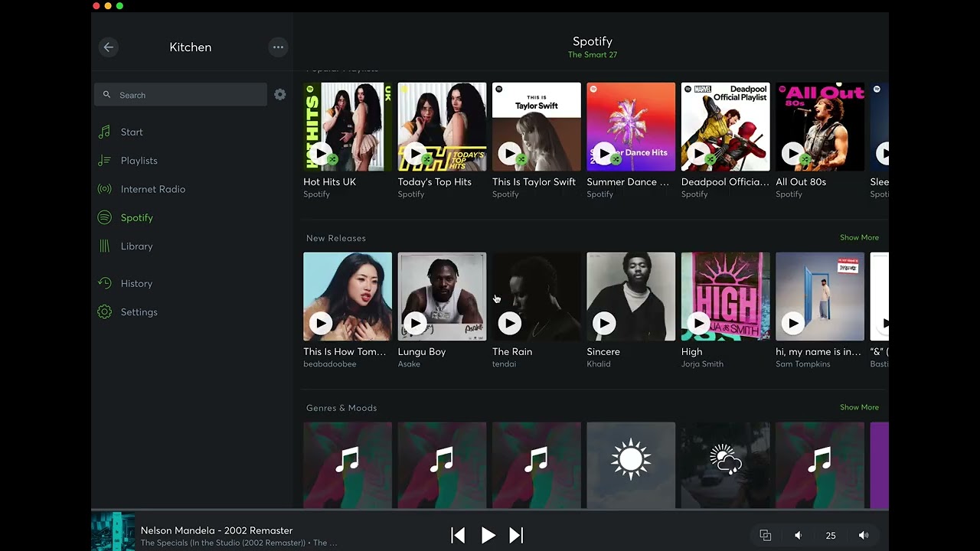980x551 pixels.
Task: Shuffle the Hot Hits UK playlist
Action: pyautogui.click(x=332, y=159)
